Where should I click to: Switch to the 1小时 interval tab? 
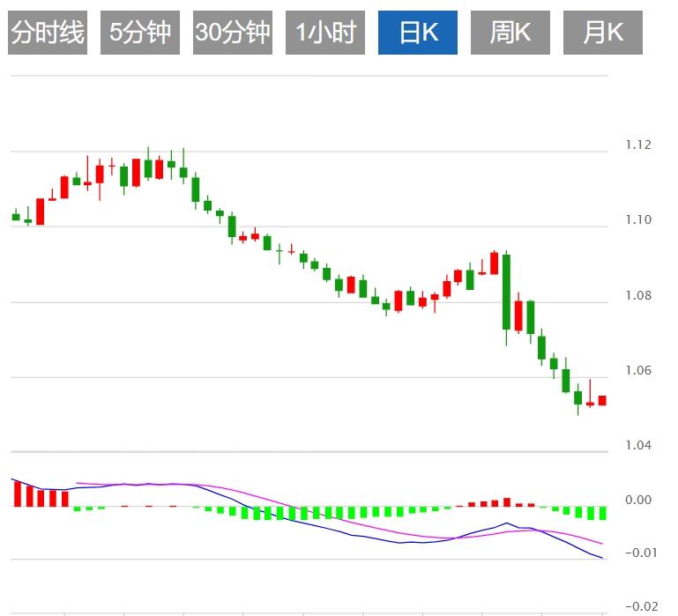(325, 33)
